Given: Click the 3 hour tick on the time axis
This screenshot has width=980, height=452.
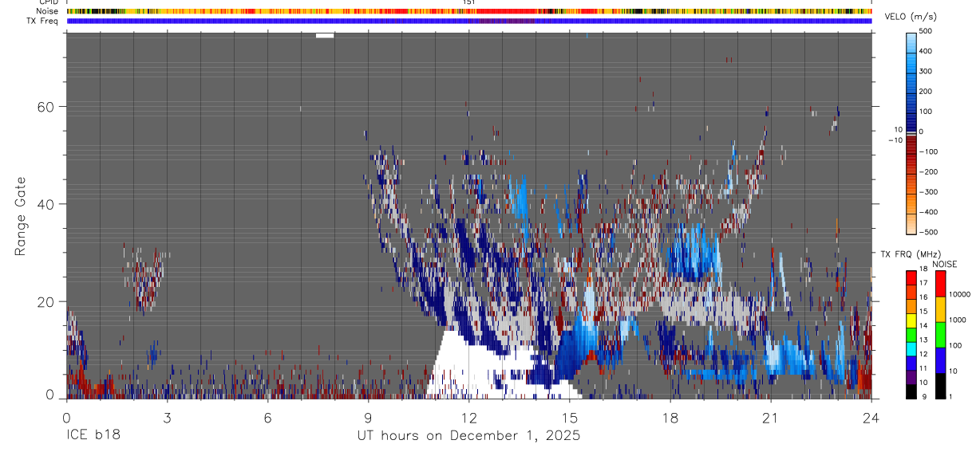Looking at the screenshot, I should pos(168,416).
